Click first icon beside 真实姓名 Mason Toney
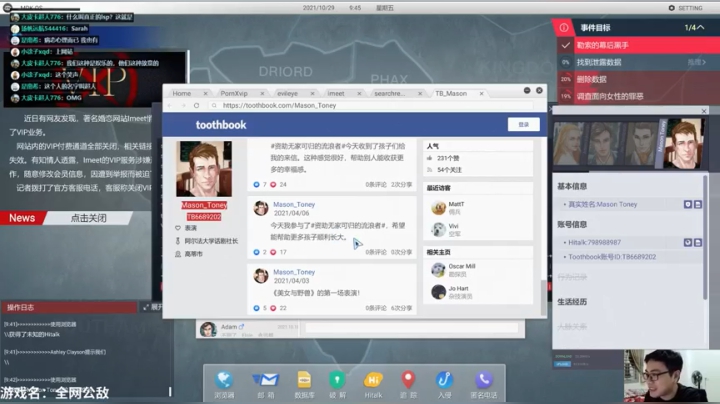This screenshot has height=404, width=720. (x=687, y=204)
